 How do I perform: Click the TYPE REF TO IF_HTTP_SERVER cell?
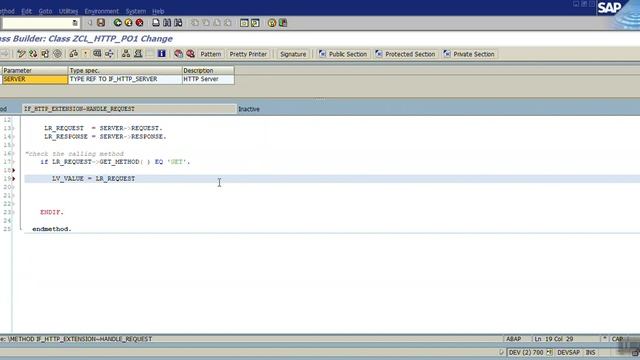pos(125,79)
